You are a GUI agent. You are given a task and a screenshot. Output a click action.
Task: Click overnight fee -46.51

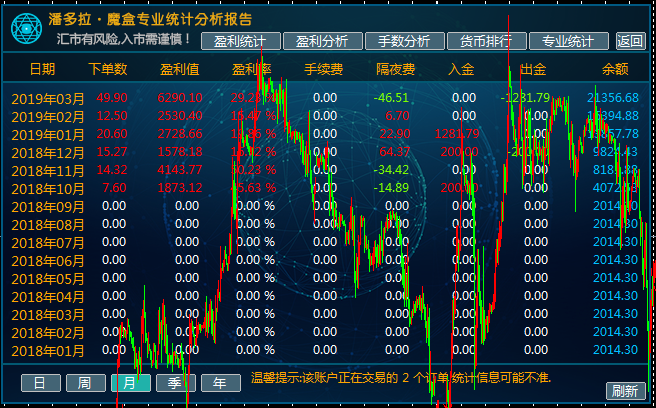[x=391, y=98]
